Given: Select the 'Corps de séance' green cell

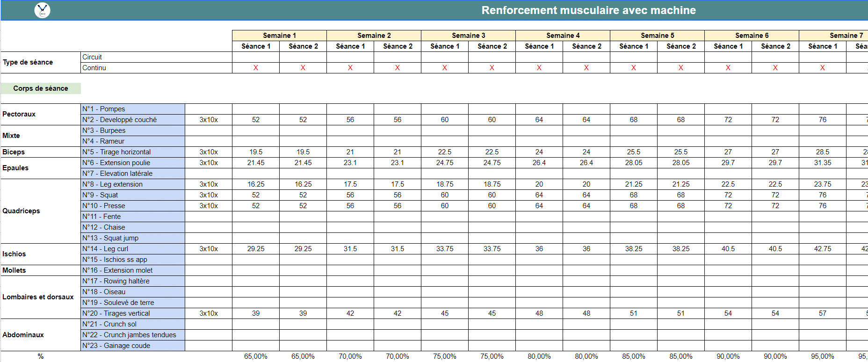Looking at the screenshot, I should pyautogui.click(x=41, y=88).
